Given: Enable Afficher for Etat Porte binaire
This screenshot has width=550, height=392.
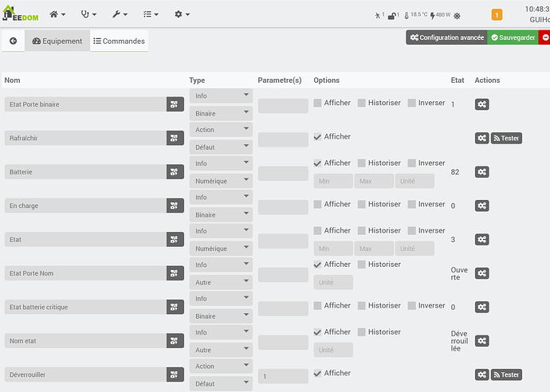Looking at the screenshot, I should tap(318, 103).
